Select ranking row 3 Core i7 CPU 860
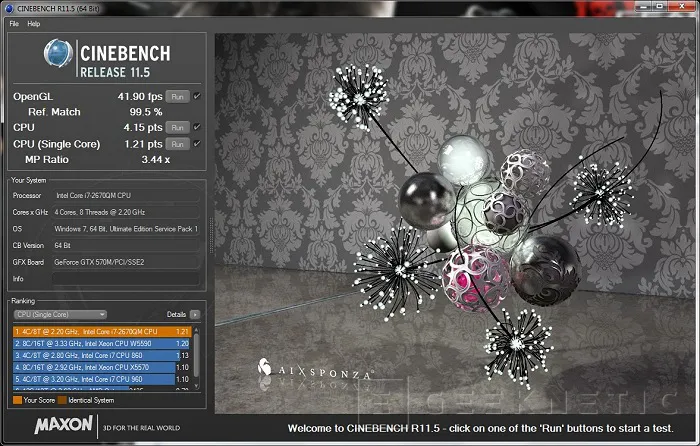Viewport: 700px width, 446px height. (x=102, y=355)
